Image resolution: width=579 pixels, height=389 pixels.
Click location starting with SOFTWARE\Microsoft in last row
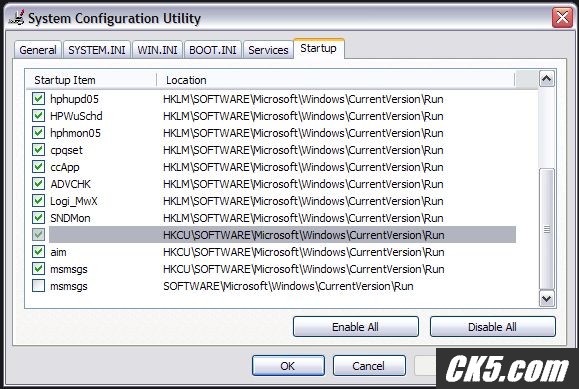pos(288,286)
